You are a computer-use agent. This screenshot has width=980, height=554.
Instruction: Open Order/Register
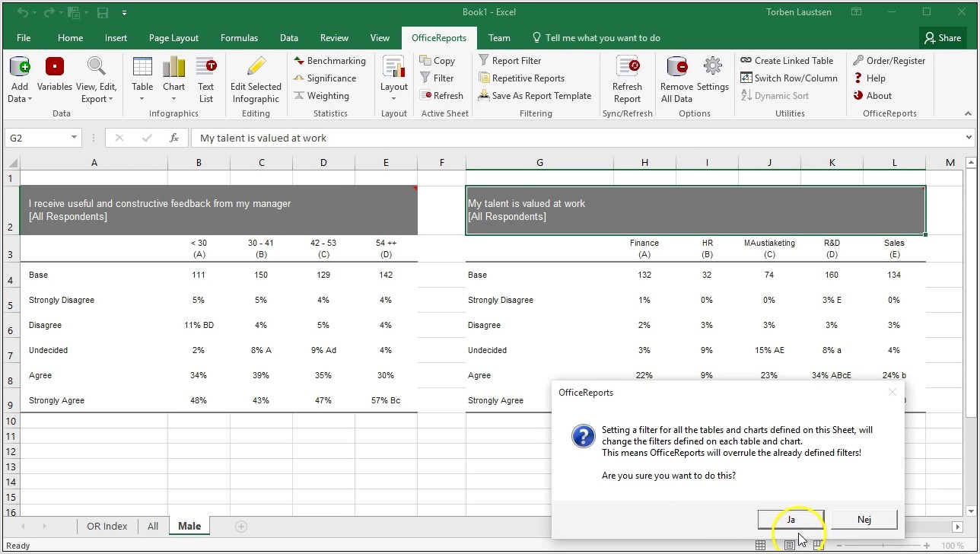click(889, 61)
